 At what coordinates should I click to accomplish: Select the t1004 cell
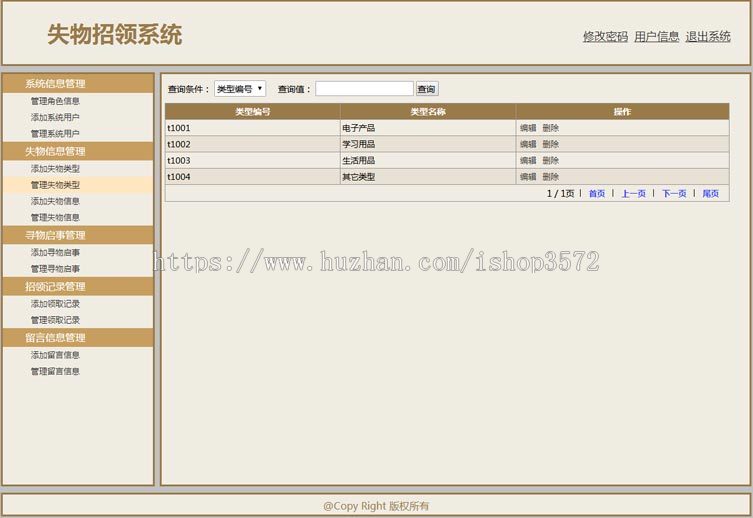click(253, 177)
